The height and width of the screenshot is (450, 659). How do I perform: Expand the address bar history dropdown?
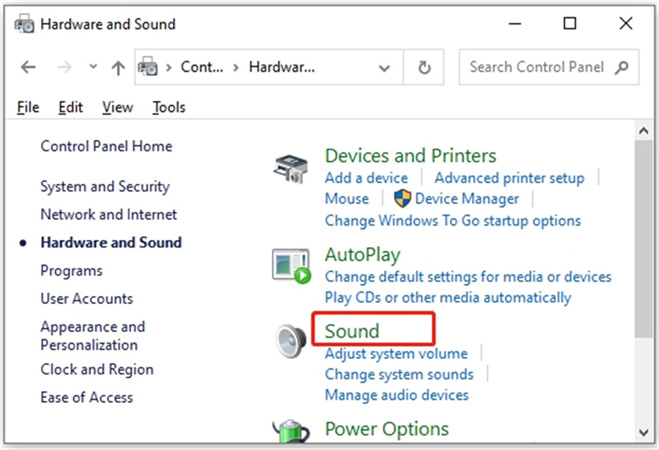coord(384,68)
